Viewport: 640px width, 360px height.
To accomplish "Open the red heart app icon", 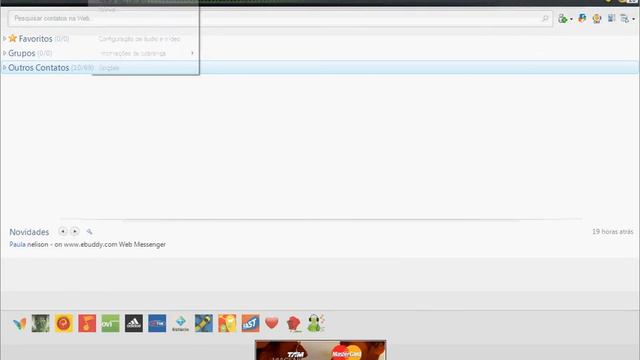I will pos(272,323).
